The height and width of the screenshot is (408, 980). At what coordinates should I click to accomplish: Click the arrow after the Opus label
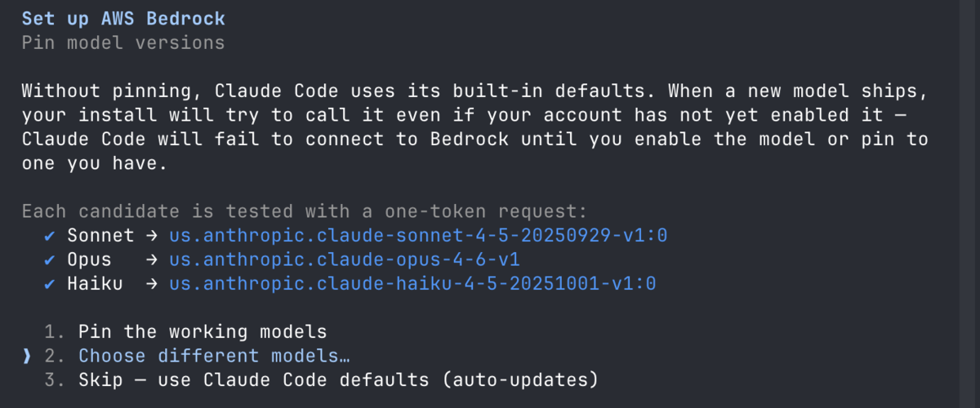pyautogui.click(x=152, y=260)
